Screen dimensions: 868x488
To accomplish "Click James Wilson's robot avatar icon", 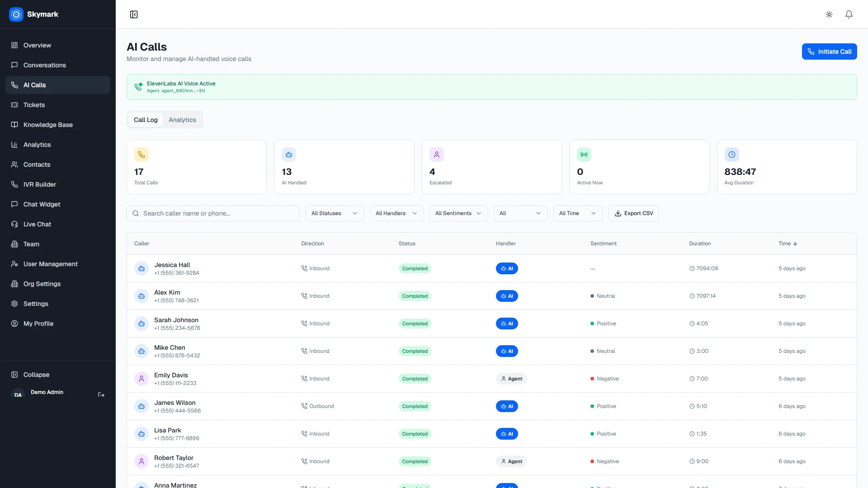I will [142, 406].
